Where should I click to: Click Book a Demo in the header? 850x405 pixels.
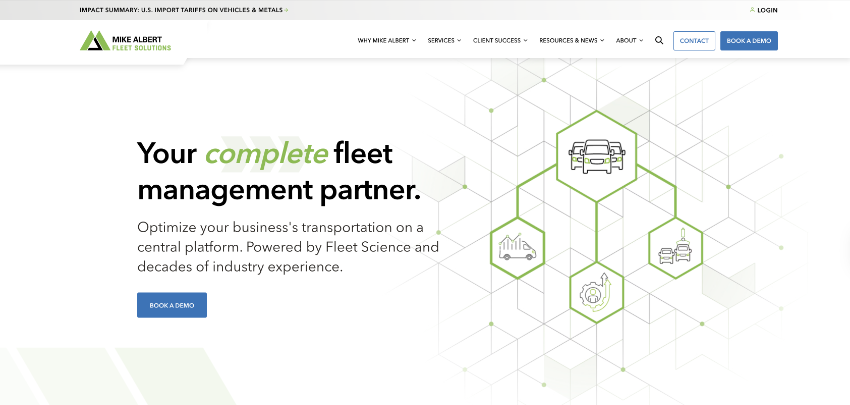click(x=749, y=41)
